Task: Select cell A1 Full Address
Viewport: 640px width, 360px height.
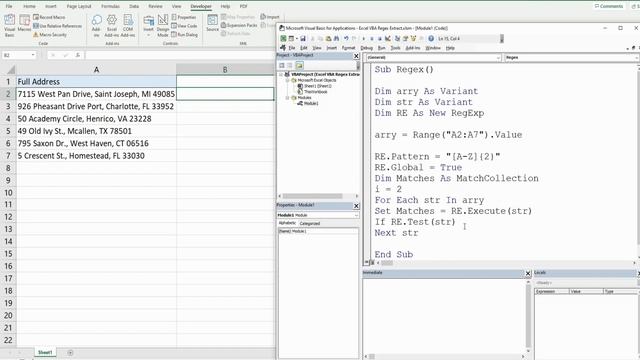Action: pyautogui.click(x=96, y=82)
